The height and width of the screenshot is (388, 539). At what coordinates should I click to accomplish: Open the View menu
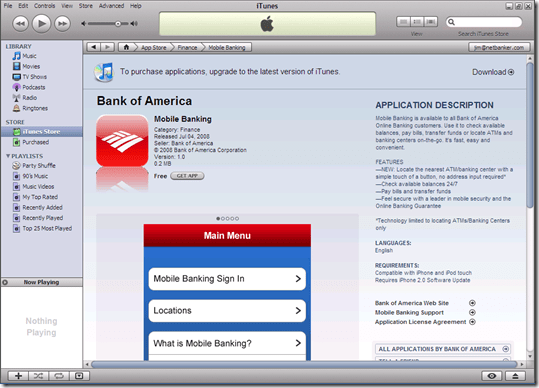(67, 6)
